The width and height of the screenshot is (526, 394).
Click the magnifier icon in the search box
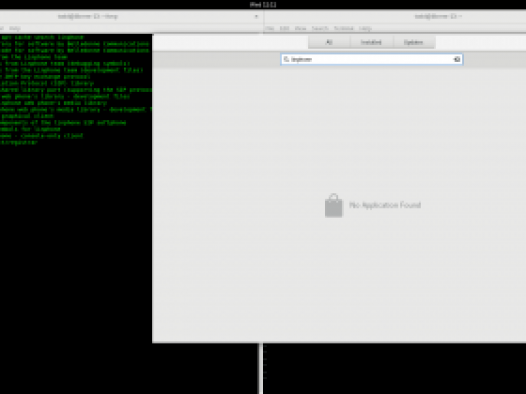tap(286, 59)
